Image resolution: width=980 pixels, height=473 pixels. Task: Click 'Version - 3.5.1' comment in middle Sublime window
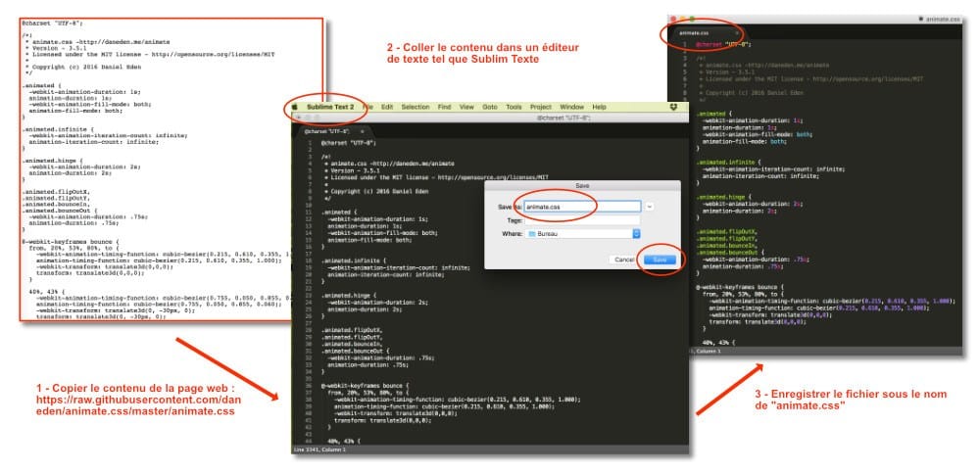[352, 170]
